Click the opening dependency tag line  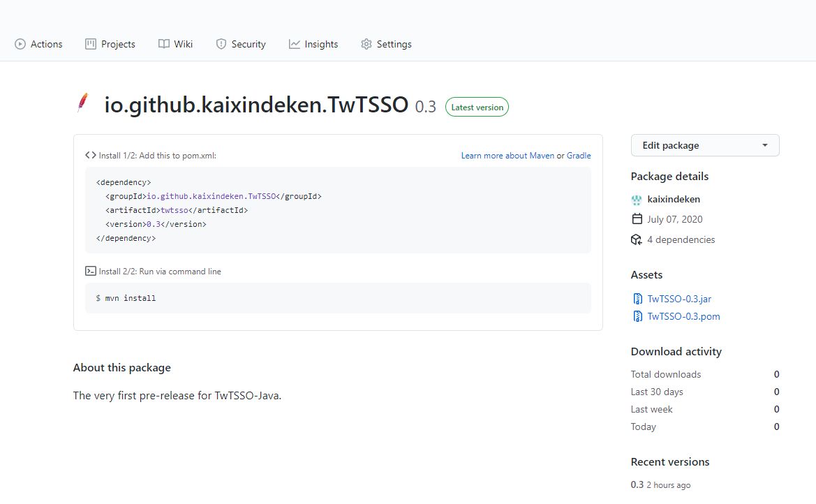click(x=124, y=182)
